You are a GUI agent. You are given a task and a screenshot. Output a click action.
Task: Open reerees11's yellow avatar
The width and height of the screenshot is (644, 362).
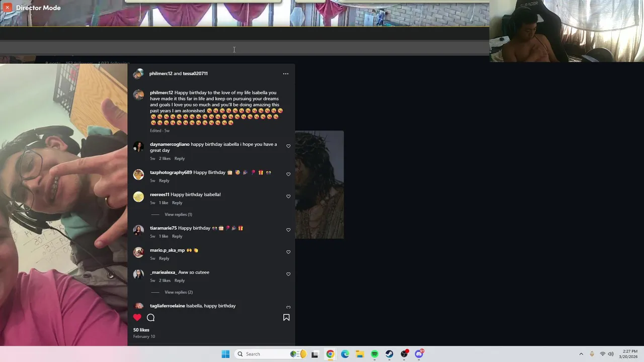pyautogui.click(x=138, y=197)
